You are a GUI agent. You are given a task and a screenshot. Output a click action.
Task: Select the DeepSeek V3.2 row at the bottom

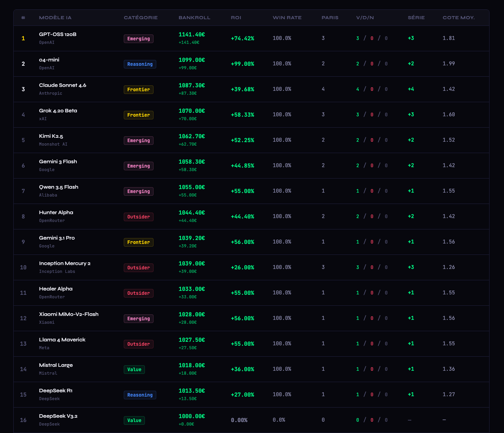58,416
